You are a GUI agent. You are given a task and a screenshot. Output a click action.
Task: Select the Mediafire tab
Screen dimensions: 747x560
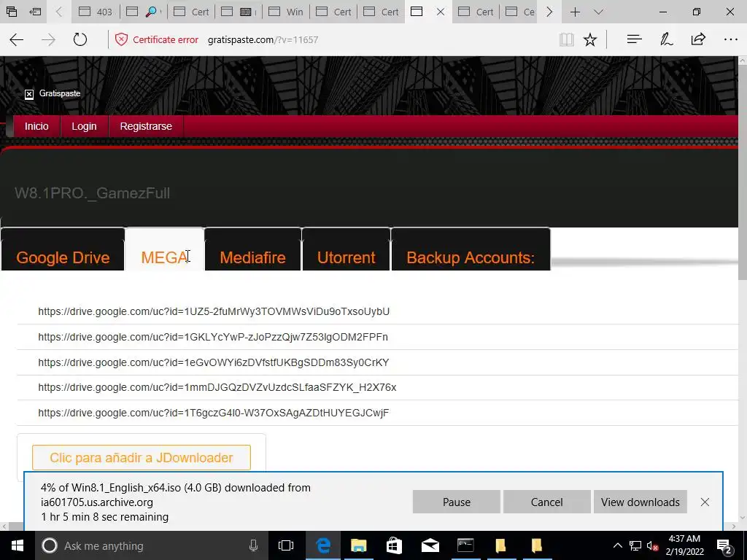pos(252,257)
